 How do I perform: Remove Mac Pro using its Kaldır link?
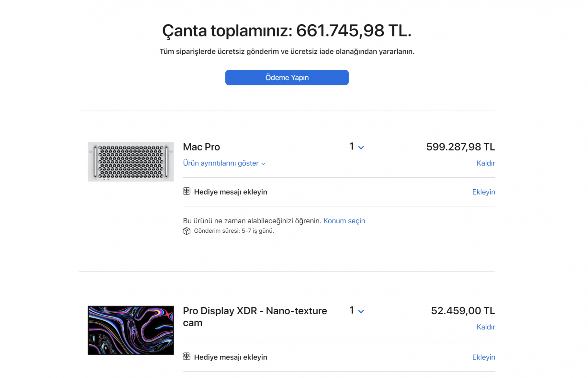(485, 163)
